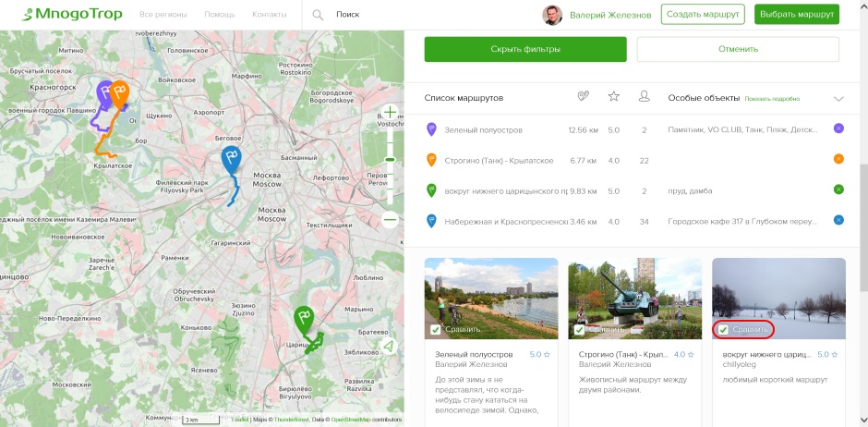Open Зеленый полуостров card title
Viewport: 868px width, 427px height.
[x=474, y=355]
